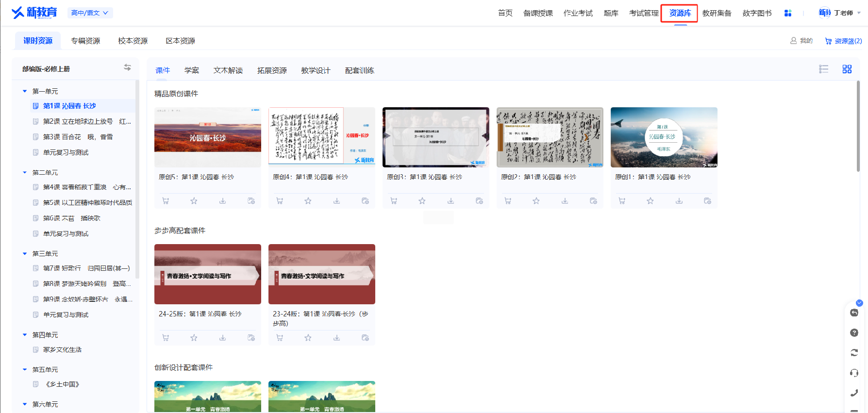Collapse the 第一单元 tree node
This screenshot has height=413, width=868.
(x=25, y=91)
